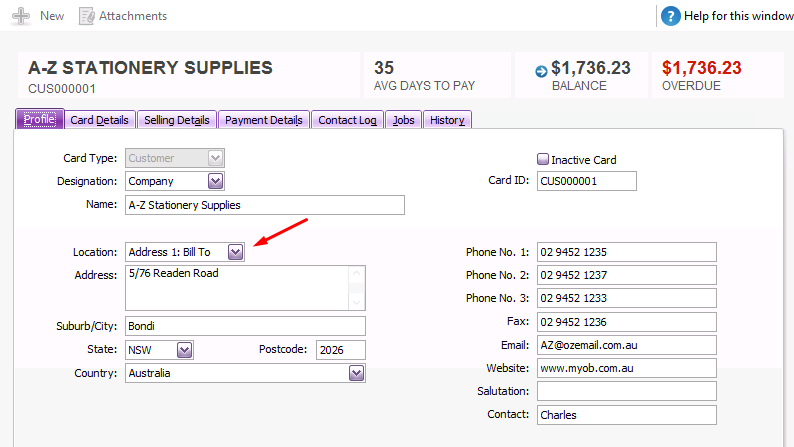Tick the Inactive Card checkbox
This screenshot has width=794, height=447.
pos(543,159)
